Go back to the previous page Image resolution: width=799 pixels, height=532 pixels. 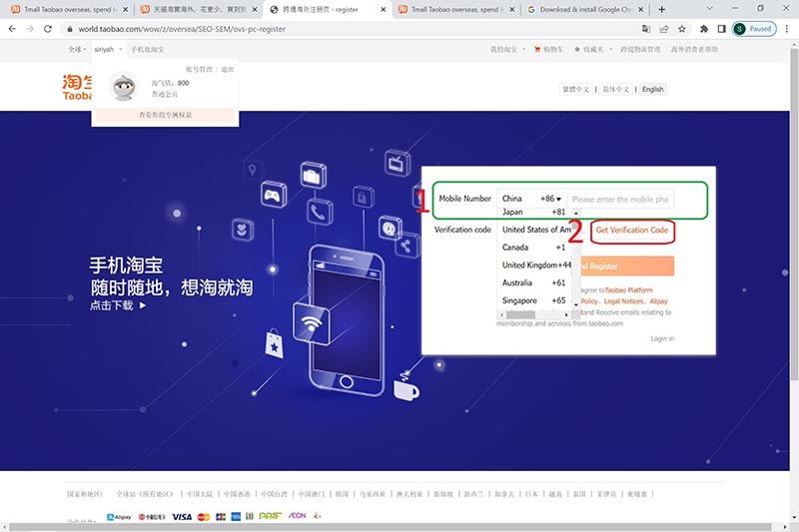point(12,29)
